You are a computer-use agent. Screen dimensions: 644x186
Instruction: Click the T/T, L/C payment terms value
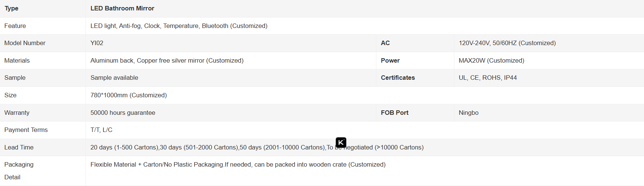(x=101, y=130)
